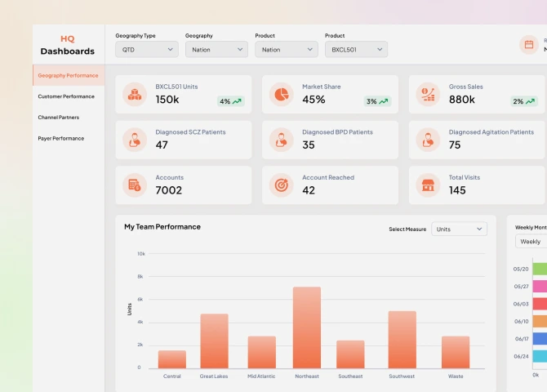547x392 pixels.
Task: Click the Total Visits storefront icon
Action: click(428, 185)
